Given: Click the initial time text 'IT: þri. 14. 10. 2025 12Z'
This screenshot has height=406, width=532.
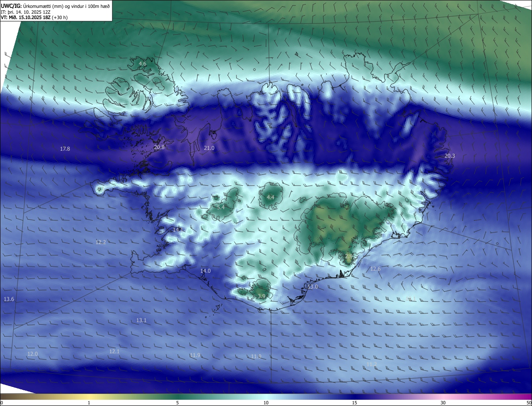Looking at the screenshot, I should coord(26,12).
